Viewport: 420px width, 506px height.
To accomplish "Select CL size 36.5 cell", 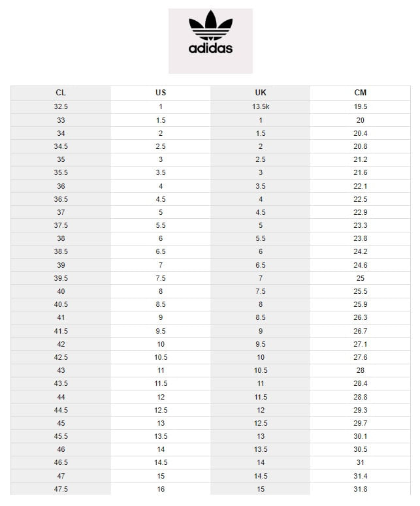I will pos(61,199).
